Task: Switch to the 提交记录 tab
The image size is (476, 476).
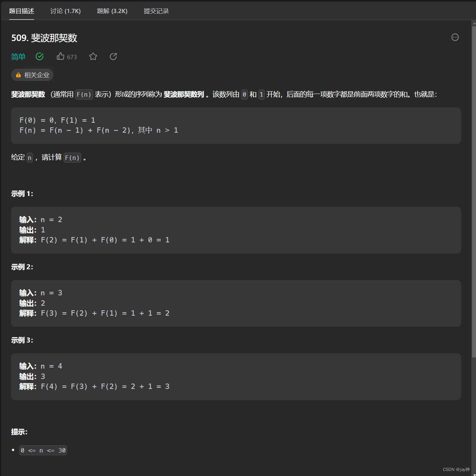Action: tap(156, 11)
